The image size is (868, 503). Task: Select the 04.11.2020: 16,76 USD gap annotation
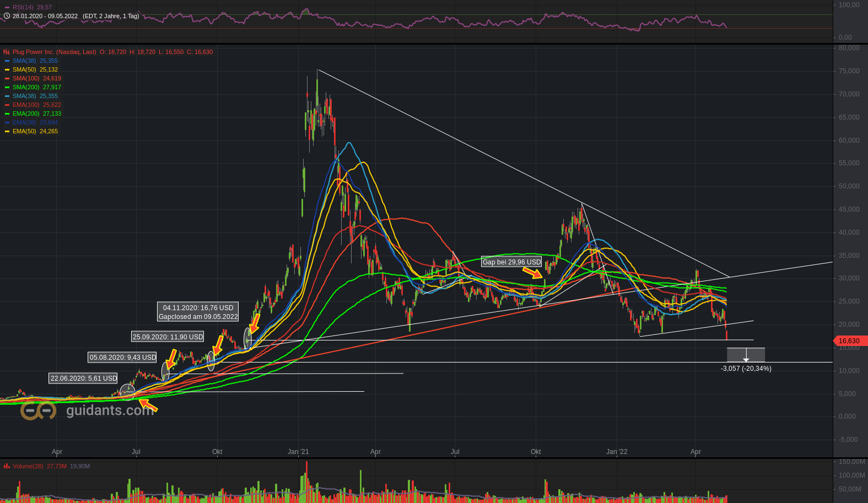click(198, 312)
